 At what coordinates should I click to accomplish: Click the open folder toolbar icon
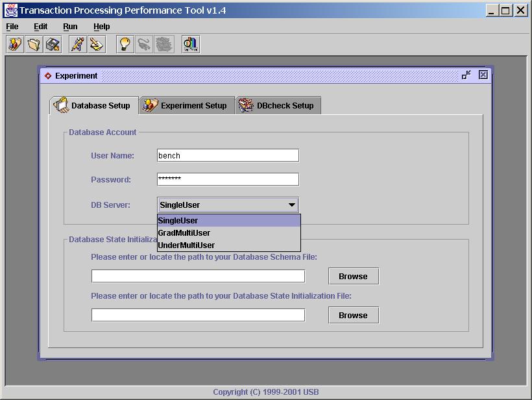(34, 44)
